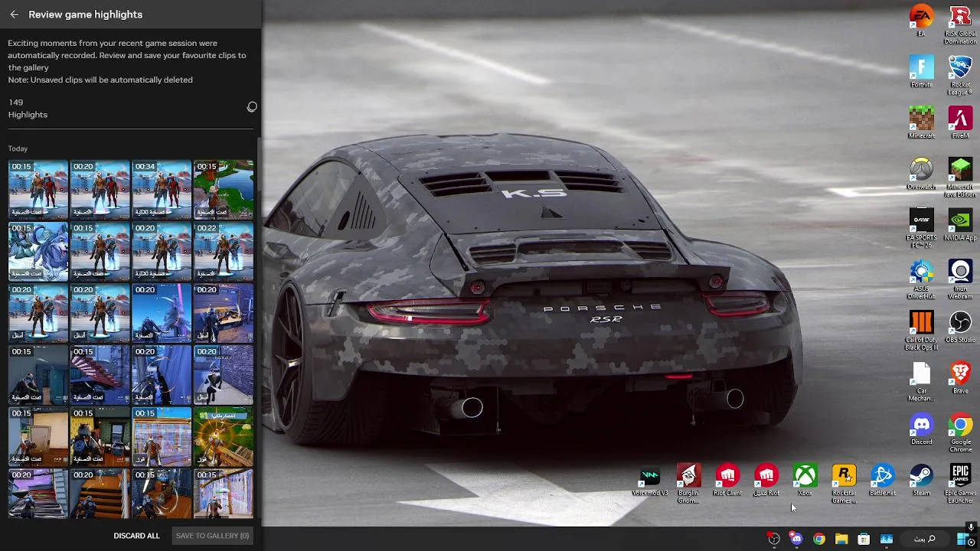Image resolution: width=980 pixels, height=551 pixels.
Task: Select the wolf artwork highlight thumbnail
Action: (38, 251)
